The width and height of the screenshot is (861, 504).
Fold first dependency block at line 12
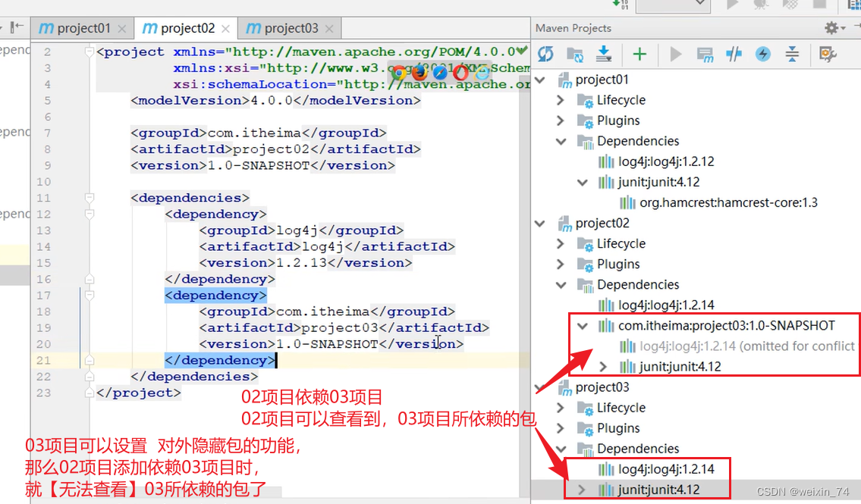point(89,214)
